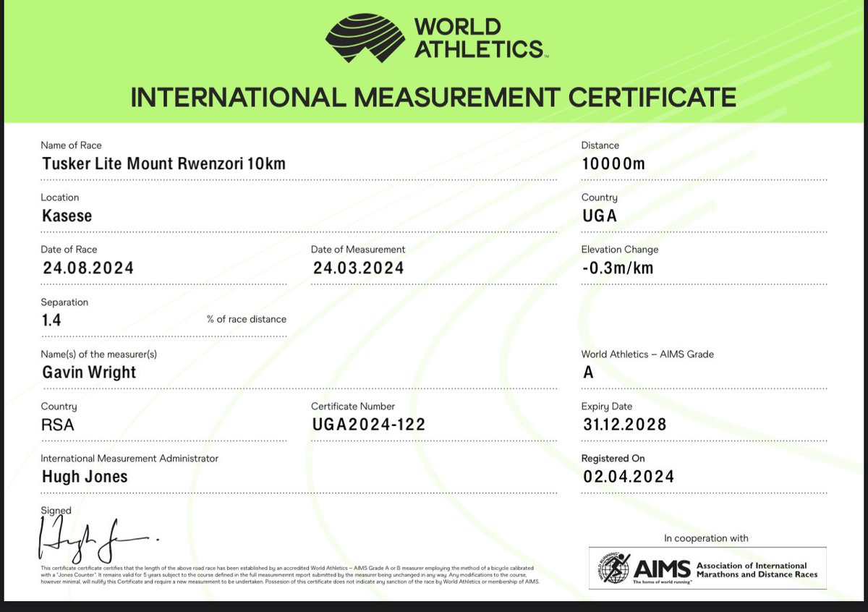Select administrator name 'Hugh Jones'

point(84,476)
